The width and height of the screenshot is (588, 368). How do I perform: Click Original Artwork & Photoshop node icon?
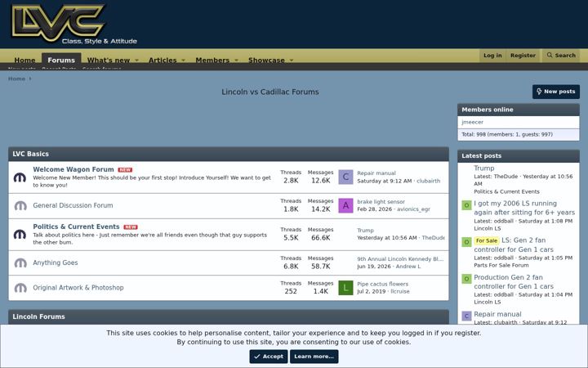20,288
